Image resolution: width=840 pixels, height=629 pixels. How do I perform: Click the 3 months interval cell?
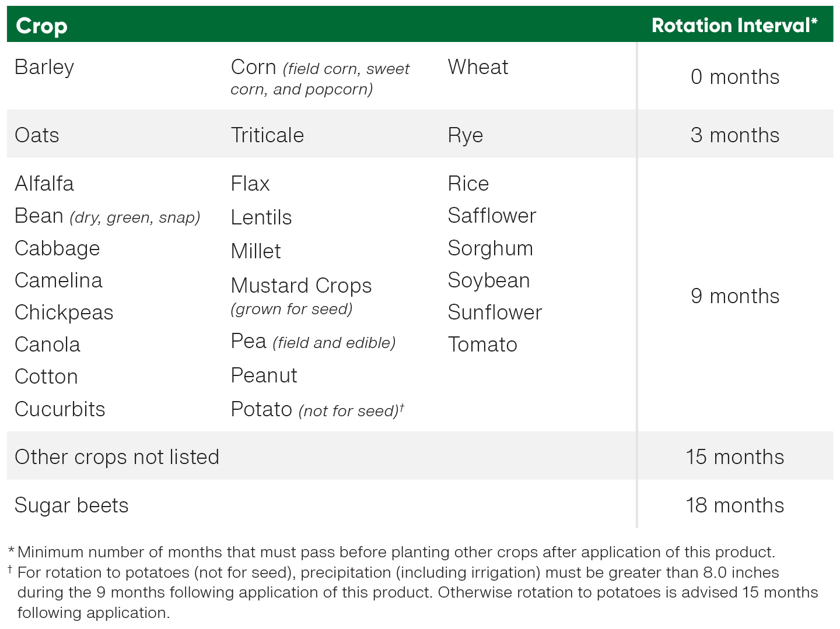click(x=734, y=135)
